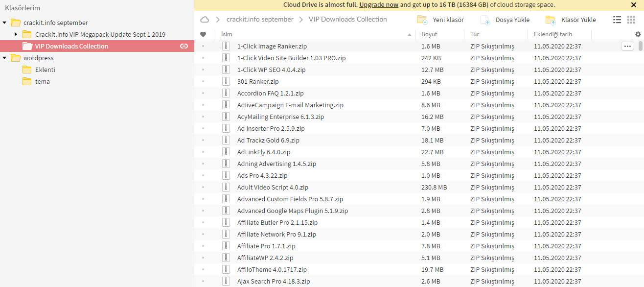Sort by İsim column header
The image size is (644, 287).
227,34
